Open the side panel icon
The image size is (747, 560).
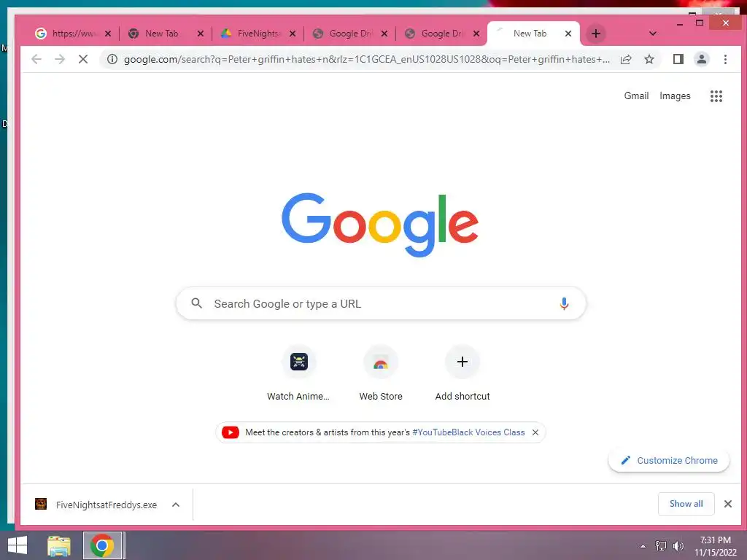click(x=678, y=59)
